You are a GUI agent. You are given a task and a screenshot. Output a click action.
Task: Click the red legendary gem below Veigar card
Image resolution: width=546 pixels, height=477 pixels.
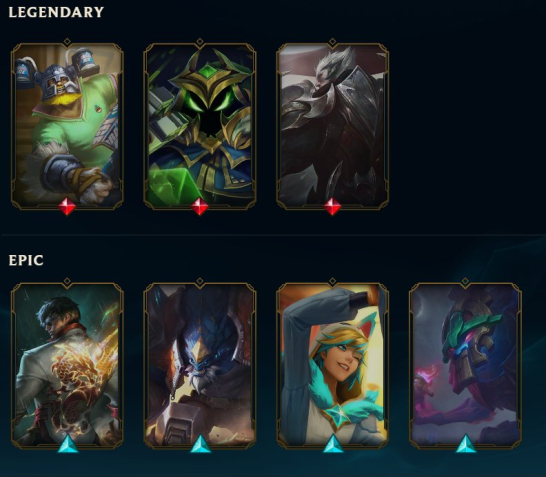tap(200, 206)
